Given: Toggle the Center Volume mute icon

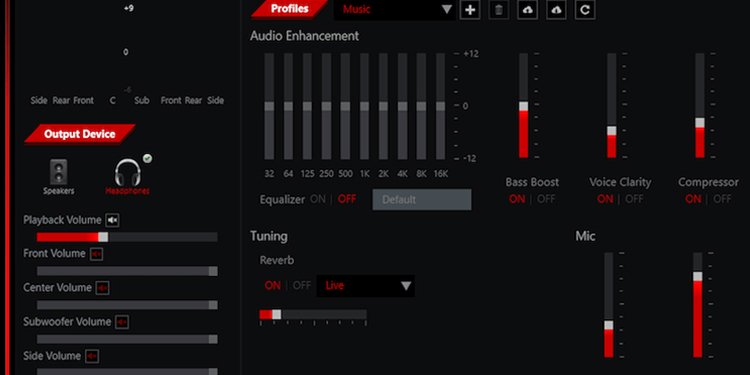Looking at the screenshot, I should tap(102, 288).
